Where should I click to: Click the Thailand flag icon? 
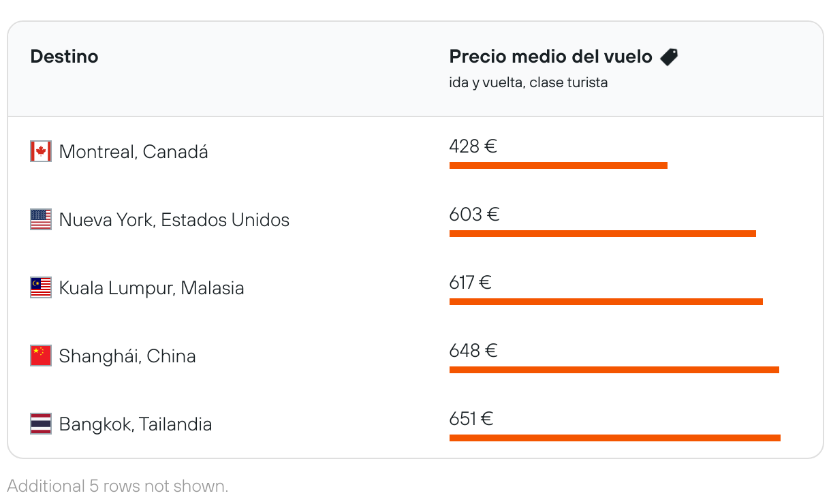pyautogui.click(x=41, y=424)
